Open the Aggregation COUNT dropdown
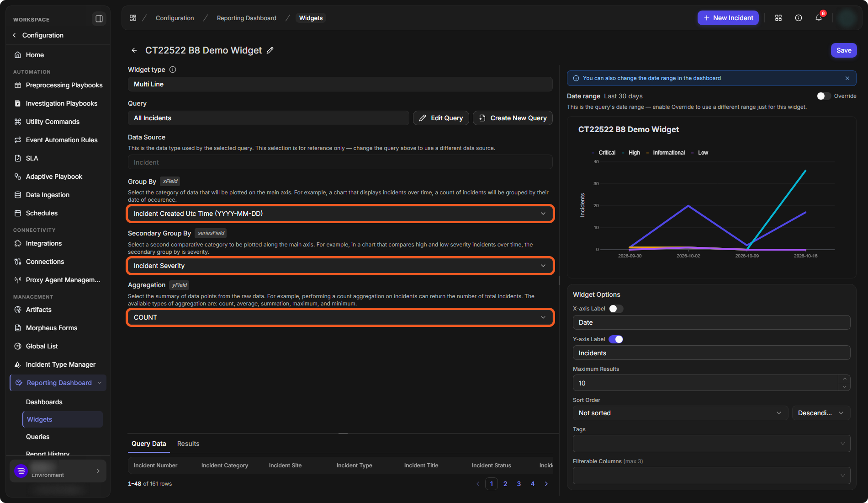 340,317
